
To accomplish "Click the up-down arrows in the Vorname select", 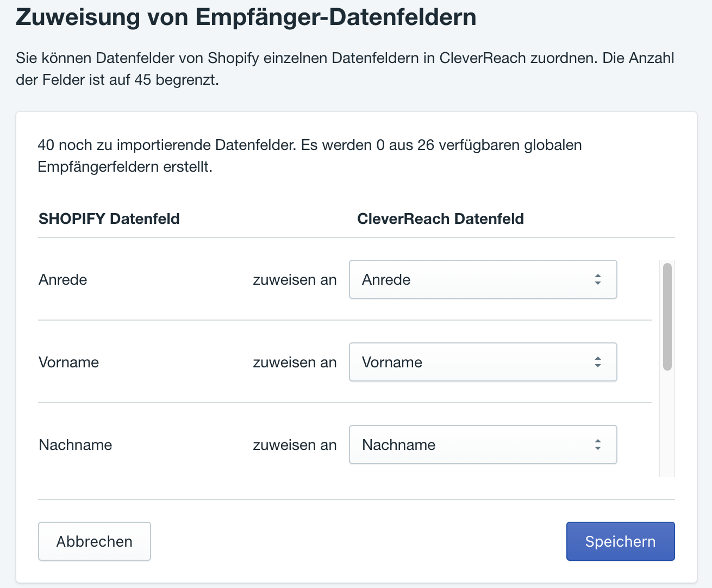I will click(597, 362).
